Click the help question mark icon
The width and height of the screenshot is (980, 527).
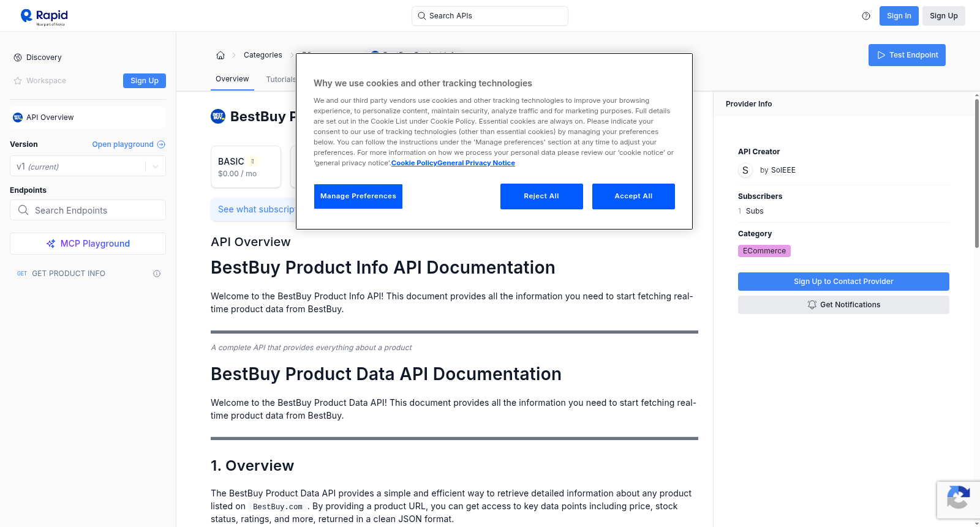tap(866, 16)
